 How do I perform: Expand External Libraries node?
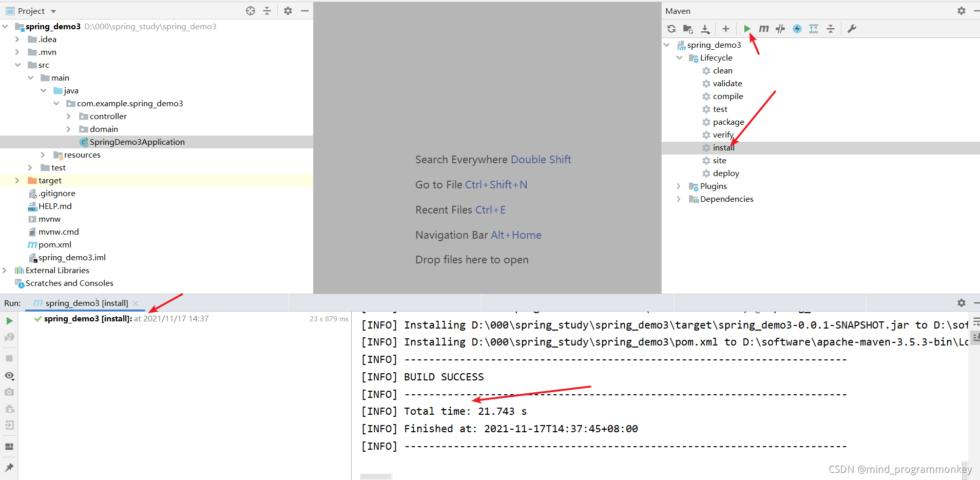pos(5,270)
